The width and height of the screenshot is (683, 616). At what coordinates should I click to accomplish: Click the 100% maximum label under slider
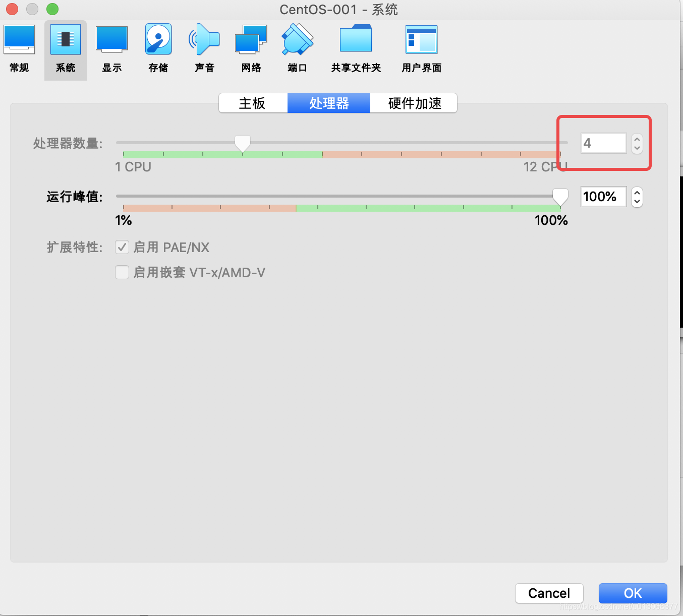coord(551,220)
